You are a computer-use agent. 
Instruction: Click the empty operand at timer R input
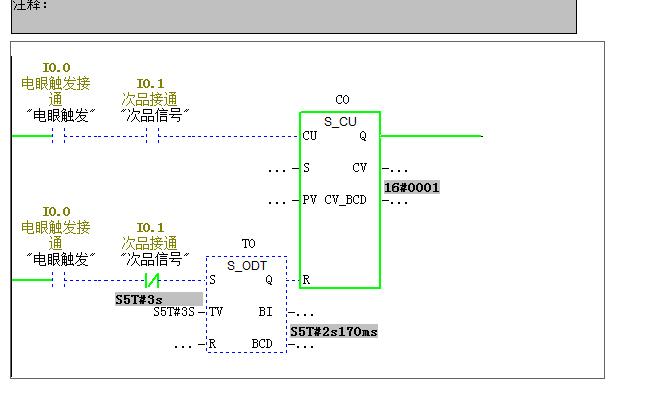pos(183,344)
